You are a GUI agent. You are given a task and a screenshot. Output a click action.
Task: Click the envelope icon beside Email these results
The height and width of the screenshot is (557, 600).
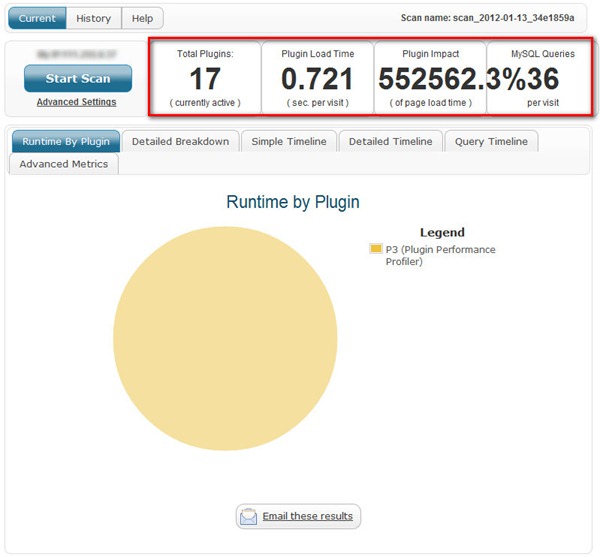[249, 516]
